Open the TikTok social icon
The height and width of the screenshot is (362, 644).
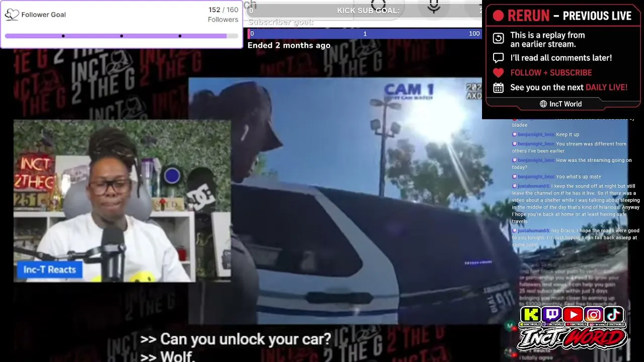614,315
